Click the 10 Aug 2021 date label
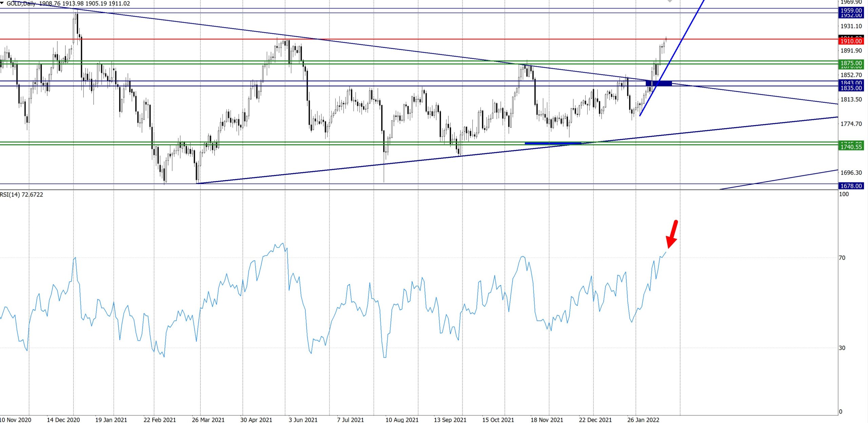868x423 pixels. pyautogui.click(x=402, y=420)
